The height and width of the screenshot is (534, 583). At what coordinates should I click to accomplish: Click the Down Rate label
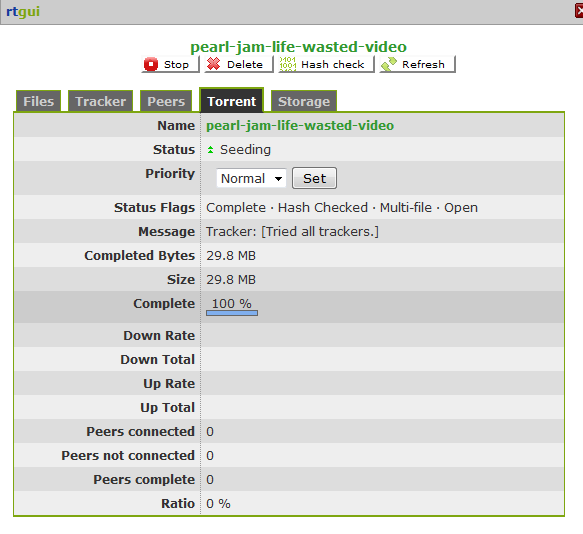pos(159,335)
